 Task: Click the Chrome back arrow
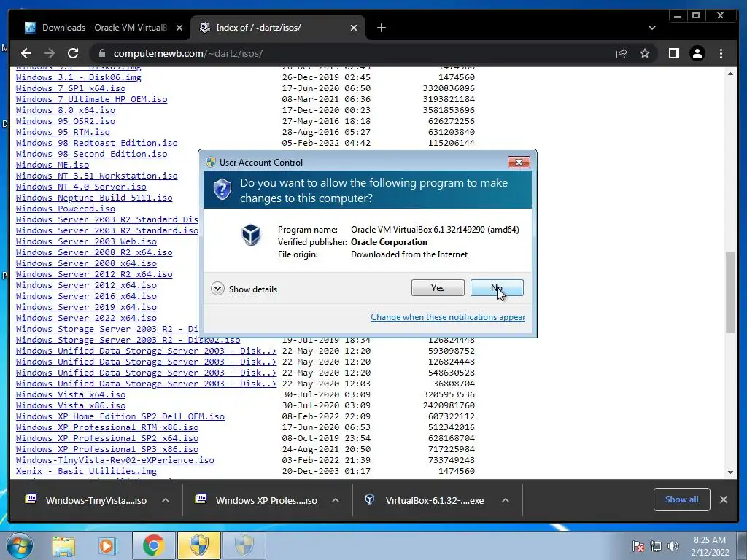coord(26,53)
